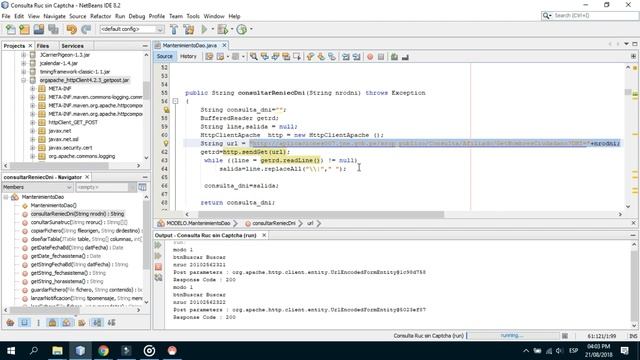Click the red Start Macro Recording icon
This screenshot has height=360, width=640.
point(370,57)
